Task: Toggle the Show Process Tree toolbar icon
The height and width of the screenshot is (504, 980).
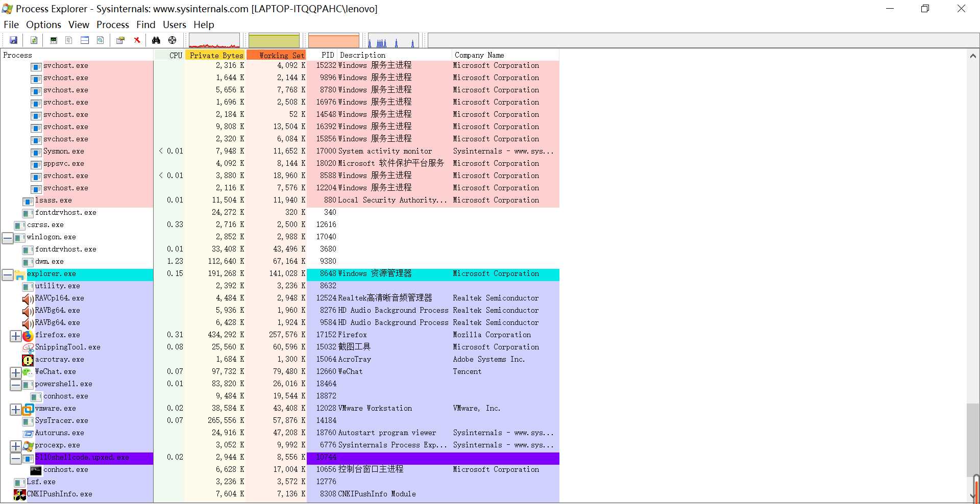Action: tap(69, 40)
